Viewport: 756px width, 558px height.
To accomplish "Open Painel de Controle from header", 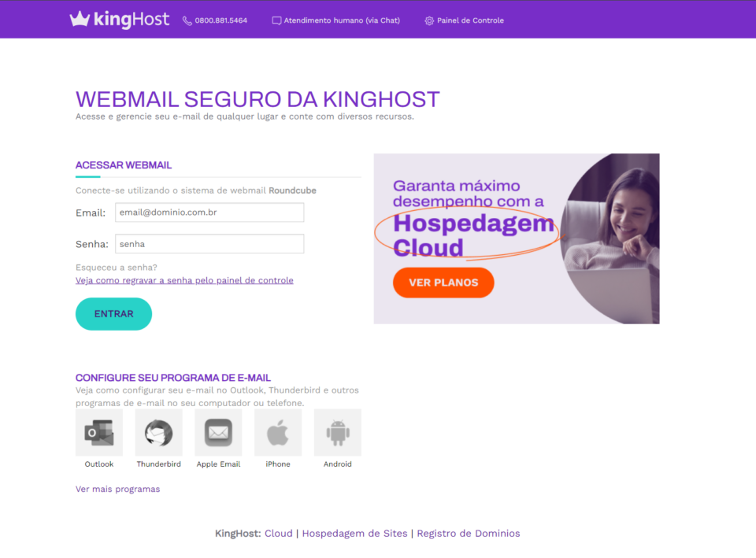I will click(471, 20).
